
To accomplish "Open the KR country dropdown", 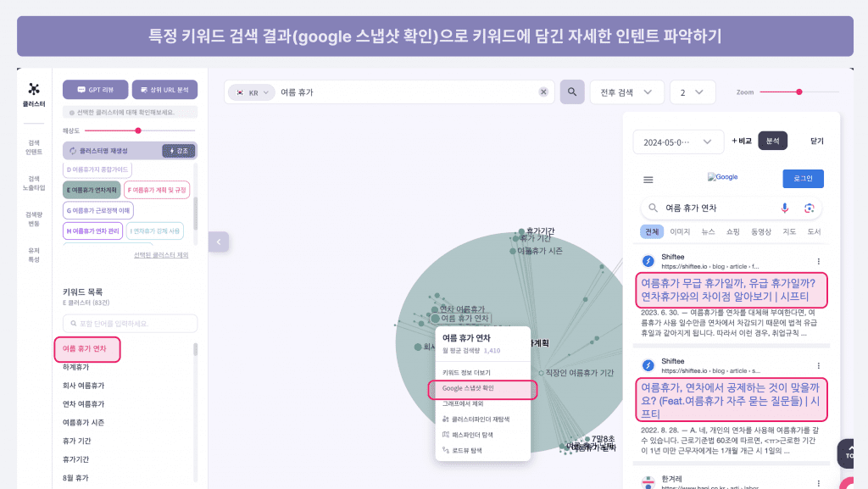I will coord(252,92).
